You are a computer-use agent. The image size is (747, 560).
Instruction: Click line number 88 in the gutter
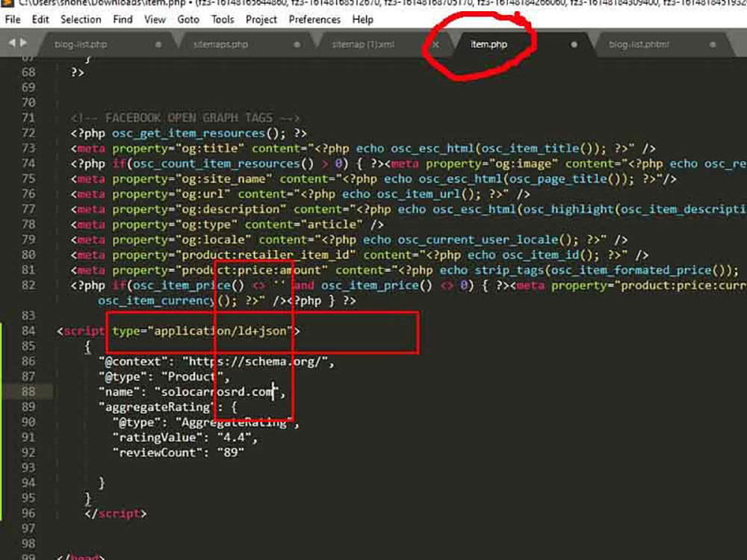click(28, 392)
